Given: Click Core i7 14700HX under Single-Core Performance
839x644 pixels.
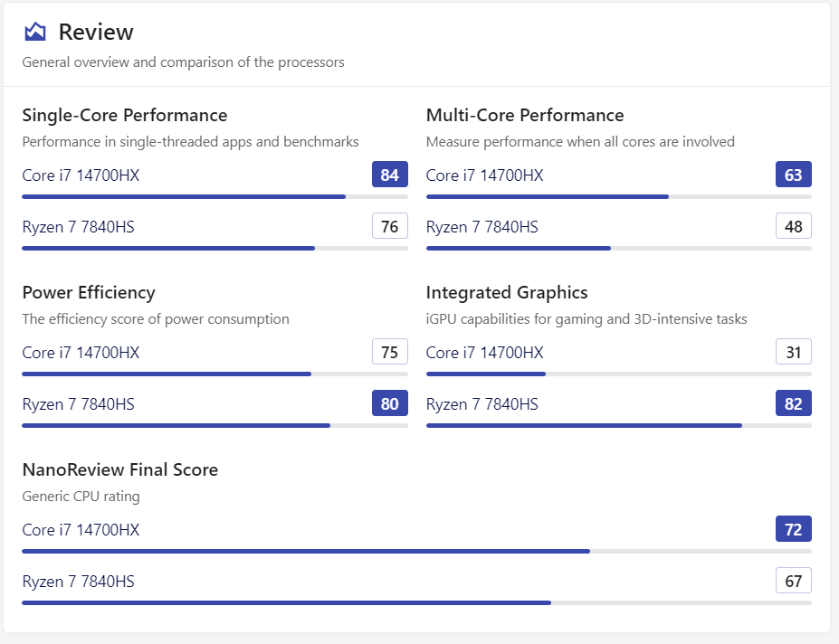Looking at the screenshot, I should point(81,175).
